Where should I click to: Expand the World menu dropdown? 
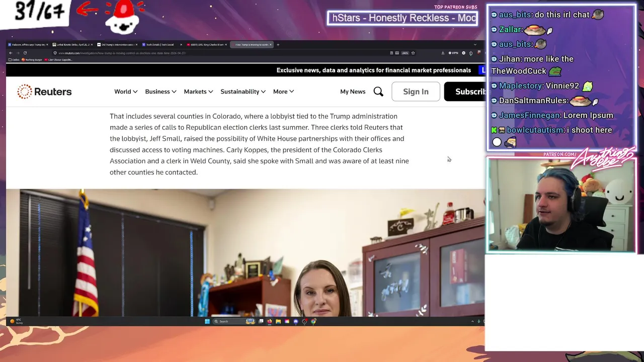[x=126, y=92]
